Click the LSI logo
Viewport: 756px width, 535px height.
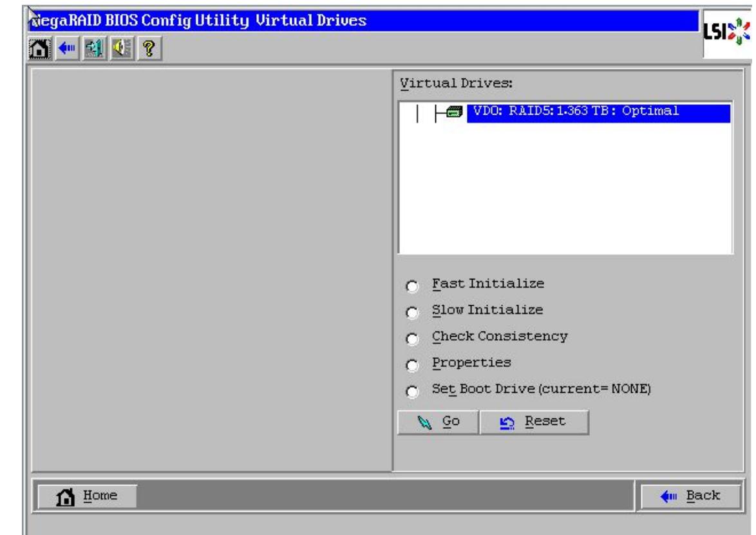click(726, 32)
